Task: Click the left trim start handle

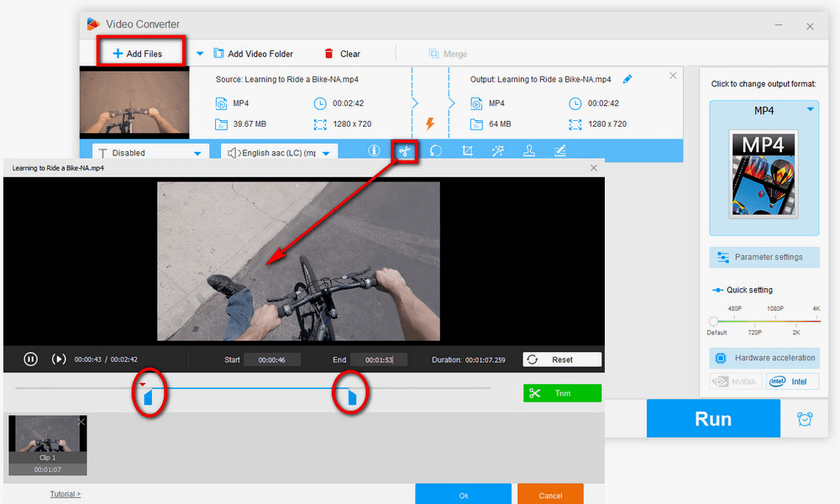Action: click(x=149, y=396)
